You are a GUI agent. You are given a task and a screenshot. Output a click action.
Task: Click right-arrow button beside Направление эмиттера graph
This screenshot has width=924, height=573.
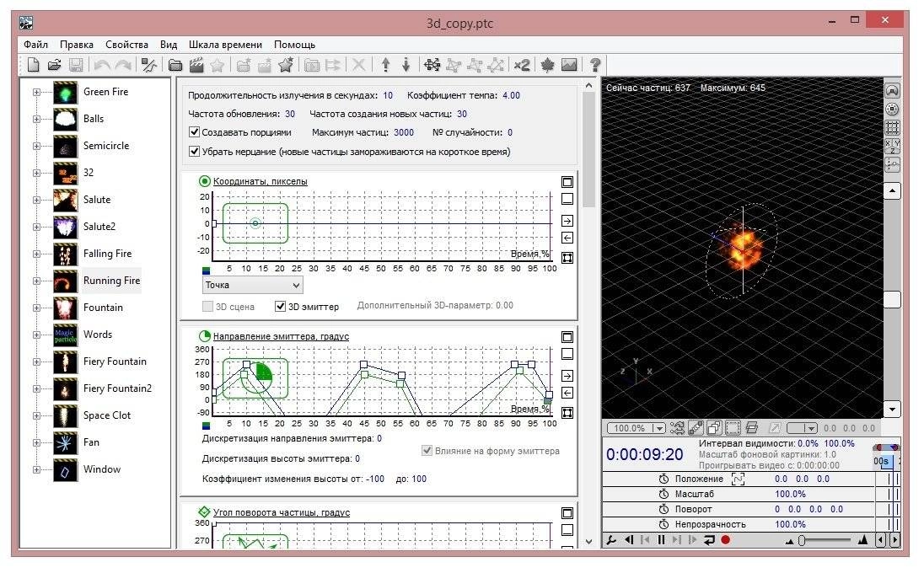[x=567, y=376]
